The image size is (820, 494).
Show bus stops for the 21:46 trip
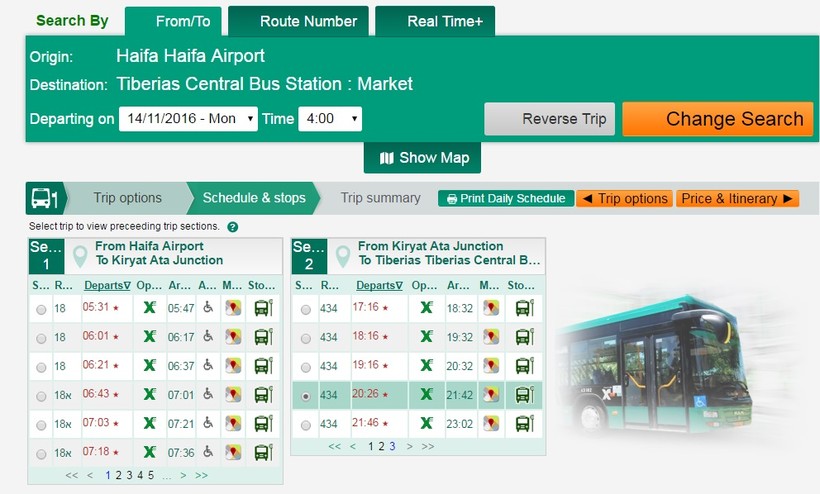pos(525,423)
